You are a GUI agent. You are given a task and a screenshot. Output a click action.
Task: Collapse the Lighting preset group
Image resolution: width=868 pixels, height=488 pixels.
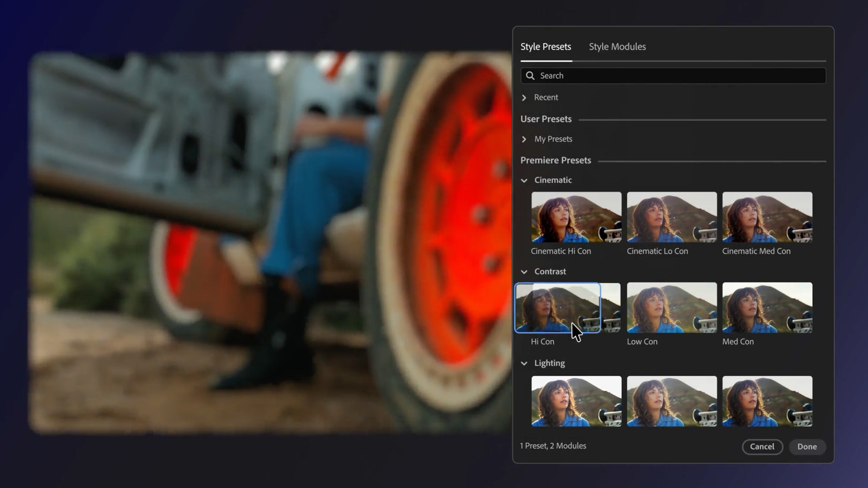524,363
